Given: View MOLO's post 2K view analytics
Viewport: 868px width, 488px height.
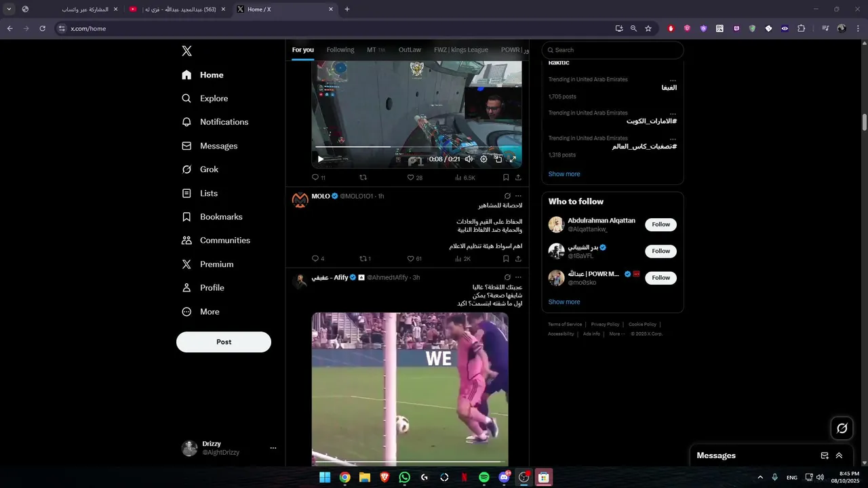Looking at the screenshot, I should coord(462,259).
